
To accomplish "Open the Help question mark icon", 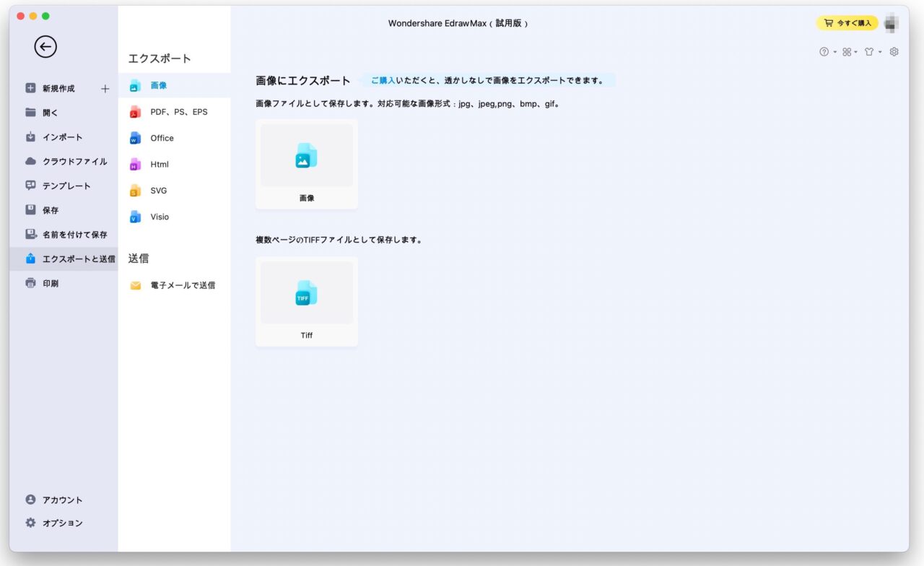I will (x=823, y=51).
